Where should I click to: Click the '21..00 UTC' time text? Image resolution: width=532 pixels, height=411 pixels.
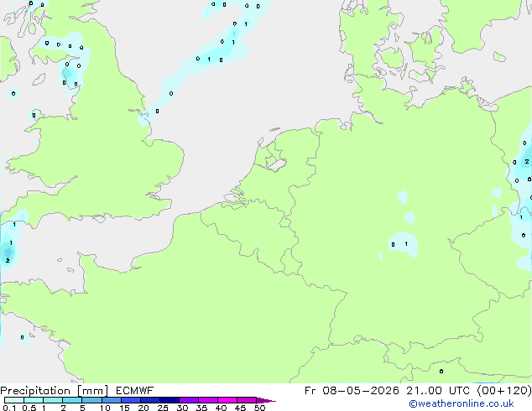tap(438, 391)
